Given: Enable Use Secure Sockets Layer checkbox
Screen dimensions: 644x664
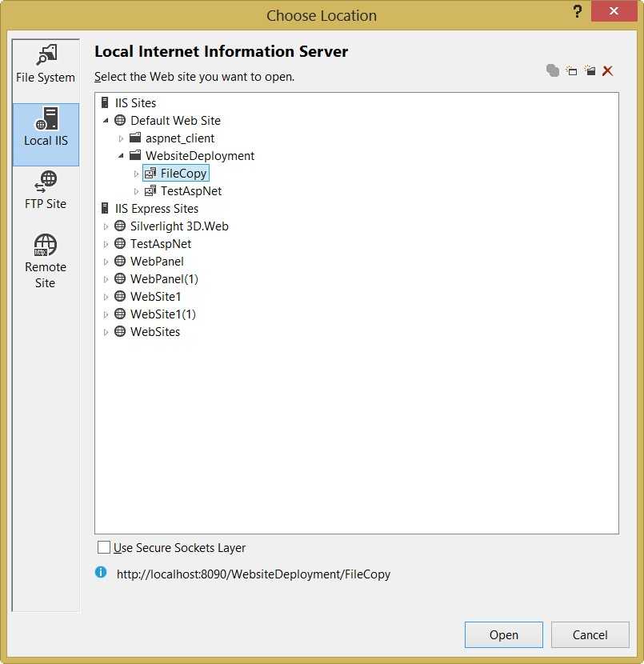Looking at the screenshot, I should pyautogui.click(x=104, y=548).
